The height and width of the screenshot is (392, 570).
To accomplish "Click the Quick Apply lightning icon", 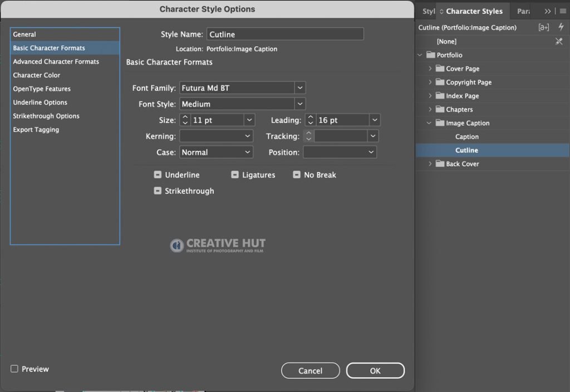I will [x=561, y=27].
